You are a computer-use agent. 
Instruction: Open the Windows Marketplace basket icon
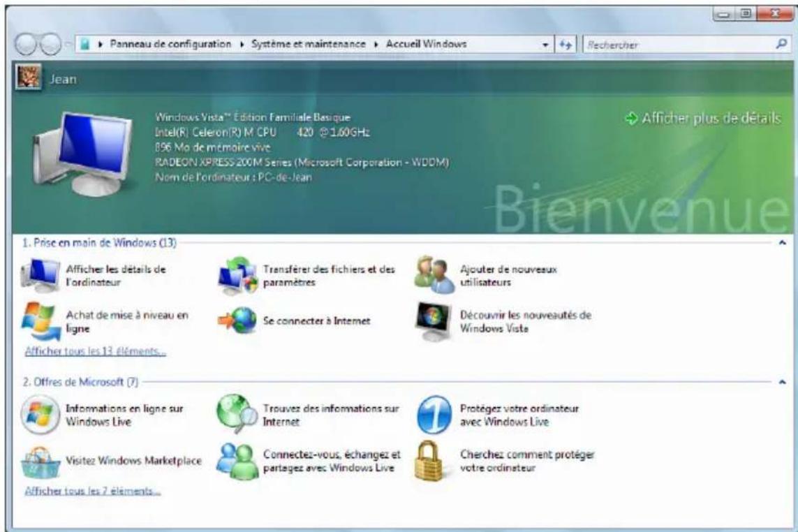40,461
